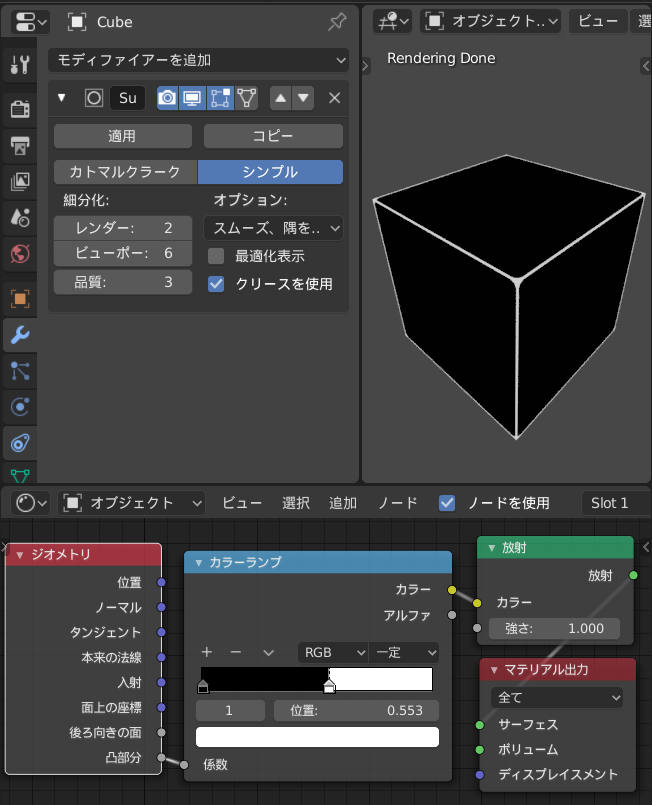Image resolution: width=652 pixels, height=805 pixels.
Task: Collapse the Subdivision modifier panel
Action: point(62,97)
